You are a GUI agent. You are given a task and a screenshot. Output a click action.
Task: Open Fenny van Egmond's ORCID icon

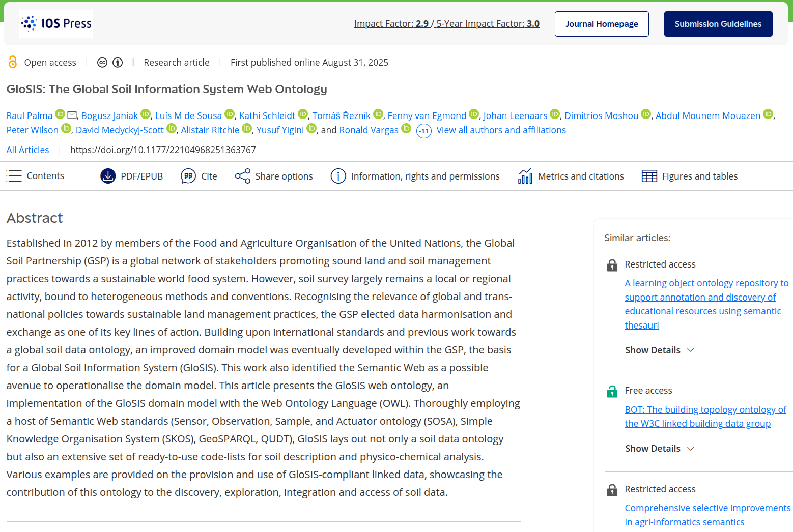click(x=474, y=114)
